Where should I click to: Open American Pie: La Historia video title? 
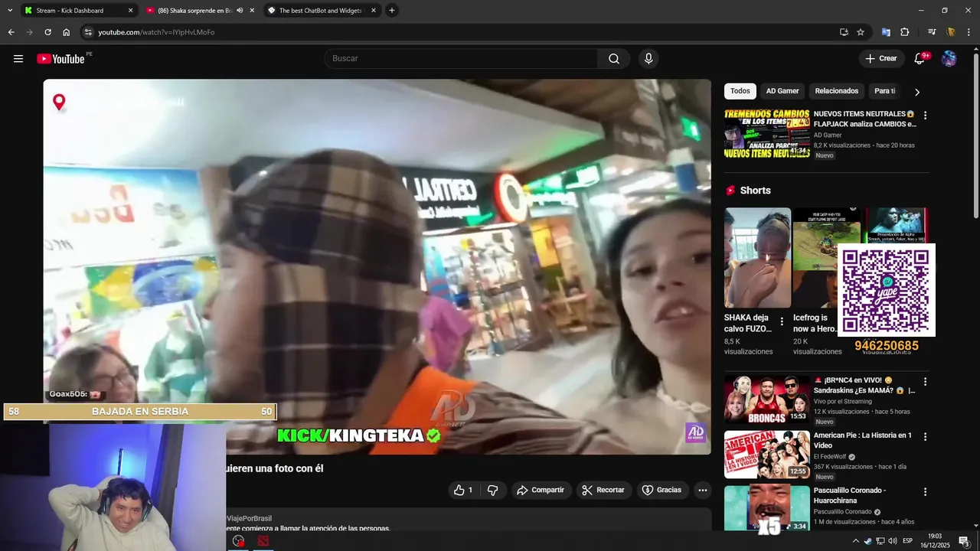point(863,440)
